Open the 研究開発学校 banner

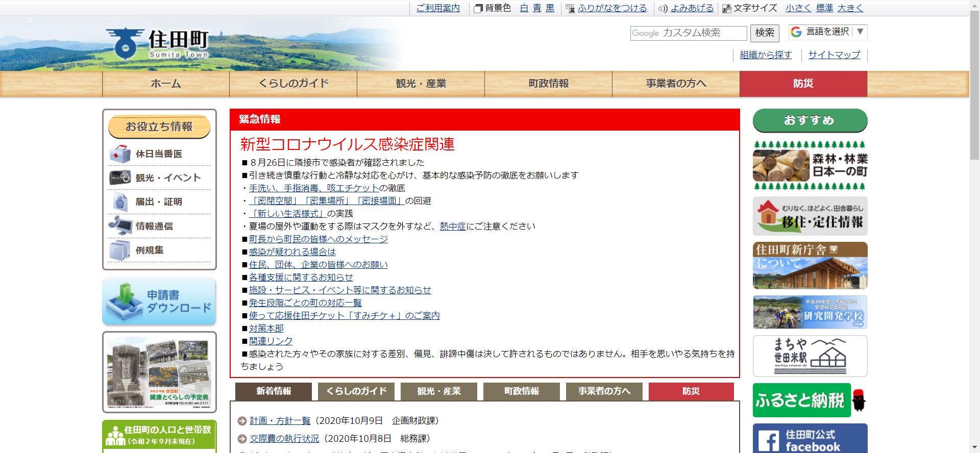[810, 312]
